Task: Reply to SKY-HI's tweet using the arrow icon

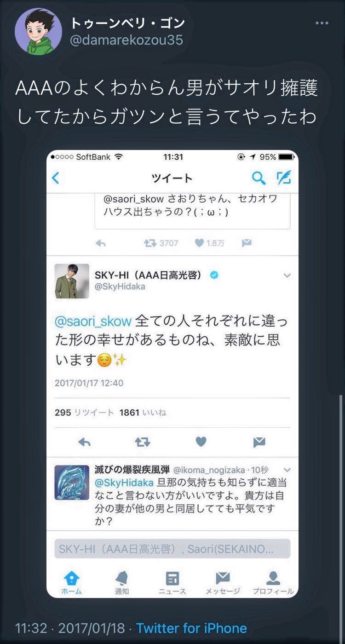Action: click(85, 442)
